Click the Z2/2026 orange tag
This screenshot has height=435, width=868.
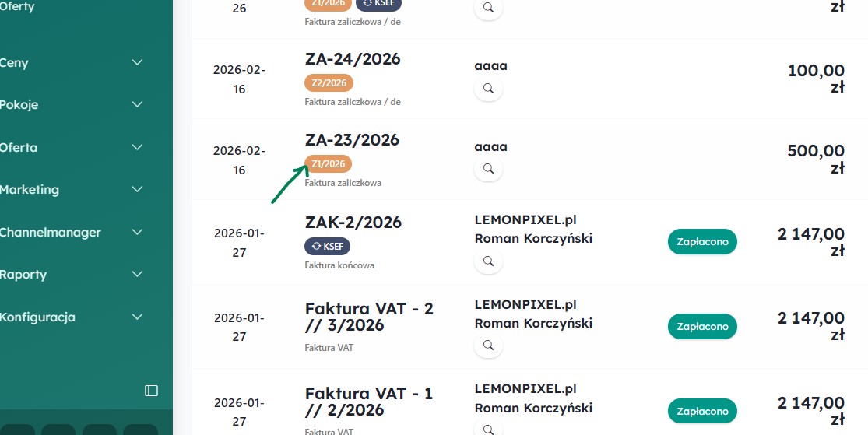(329, 82)
